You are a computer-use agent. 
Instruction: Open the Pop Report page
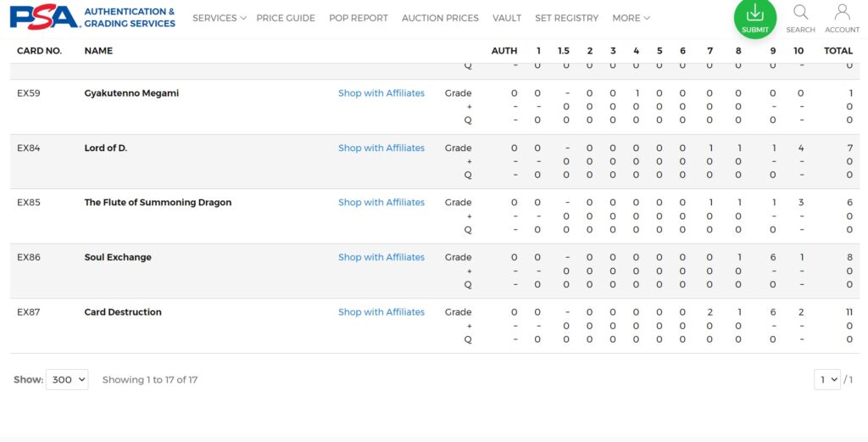(359, 18)
